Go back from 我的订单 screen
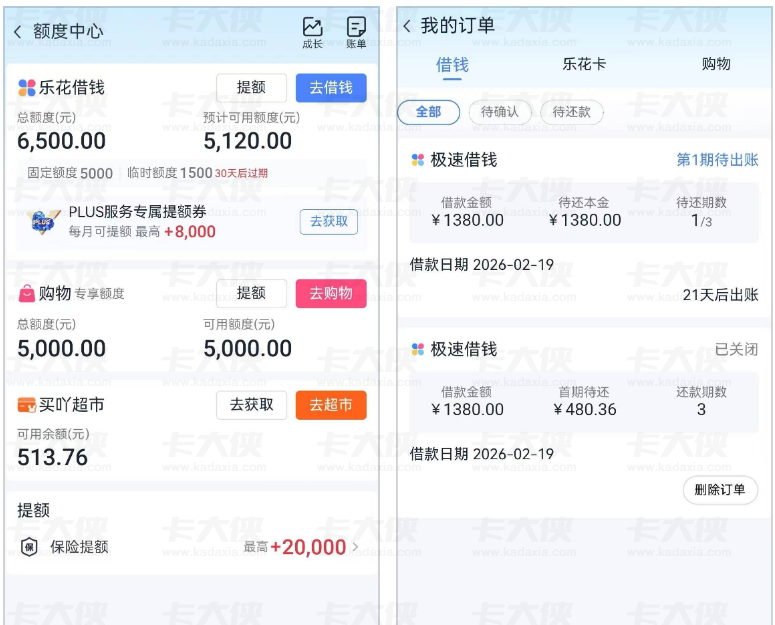775x625 pixels. click(406, 26)
